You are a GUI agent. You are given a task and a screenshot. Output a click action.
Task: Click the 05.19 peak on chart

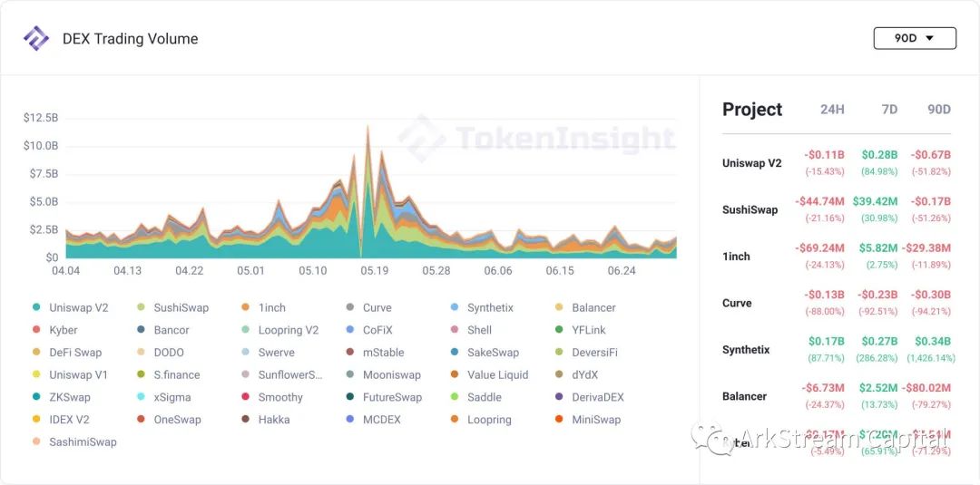pyautogui.click(x=367, y=128)
